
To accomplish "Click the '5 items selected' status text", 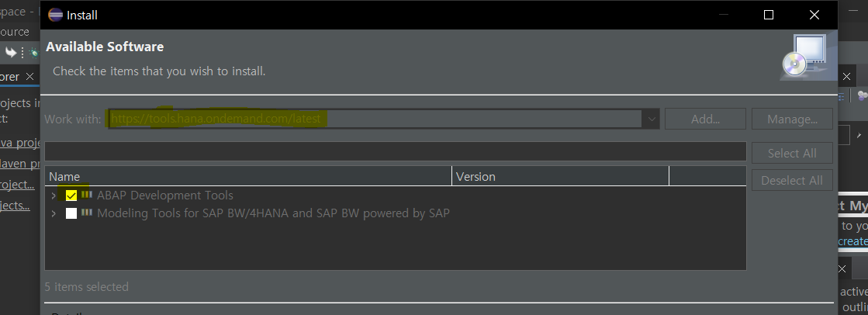I will (x=86, y=287).
